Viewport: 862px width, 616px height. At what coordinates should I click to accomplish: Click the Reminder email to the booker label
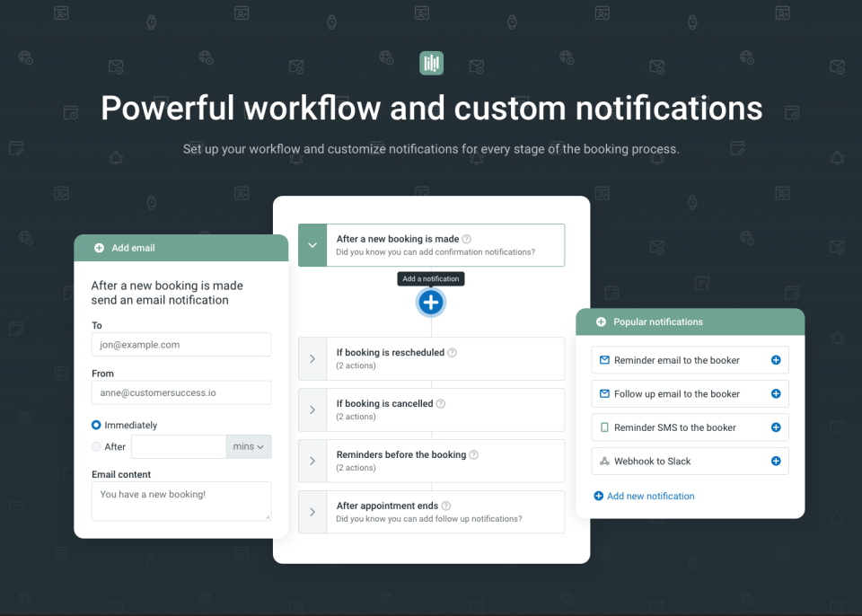(677, 360)
